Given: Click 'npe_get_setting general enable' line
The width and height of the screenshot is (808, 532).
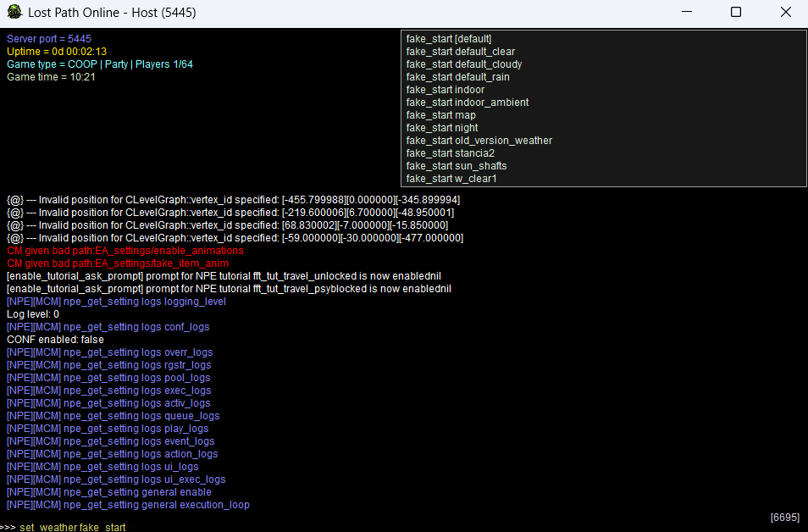Looking at the screenshot, I should (x=109, y=492).
